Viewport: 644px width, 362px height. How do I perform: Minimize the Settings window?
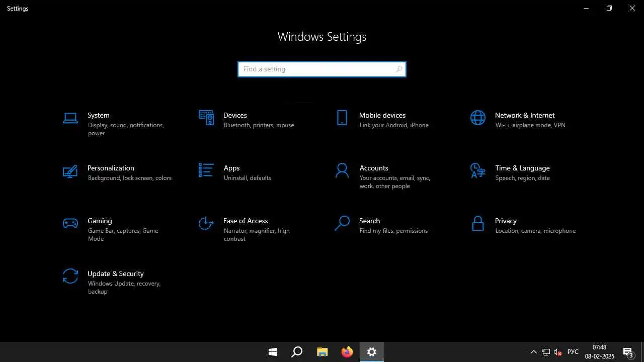click(x=586, y=8)
